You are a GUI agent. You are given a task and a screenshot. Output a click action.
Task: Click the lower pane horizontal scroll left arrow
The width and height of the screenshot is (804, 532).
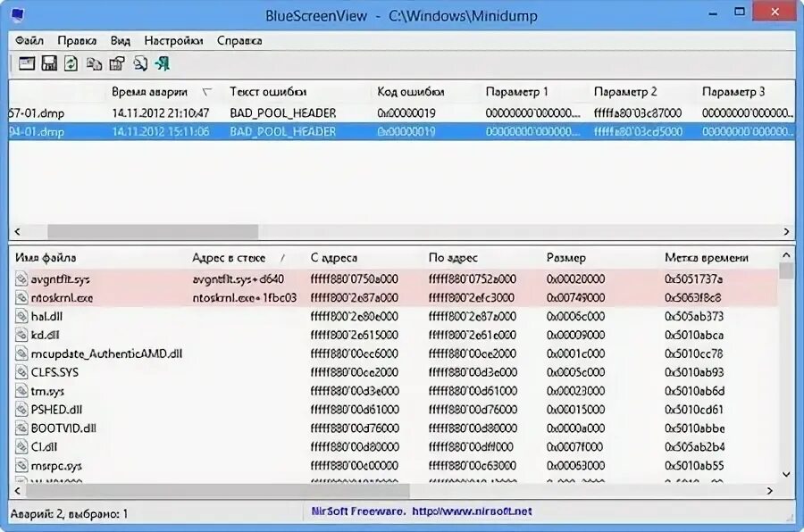[18, 491]
